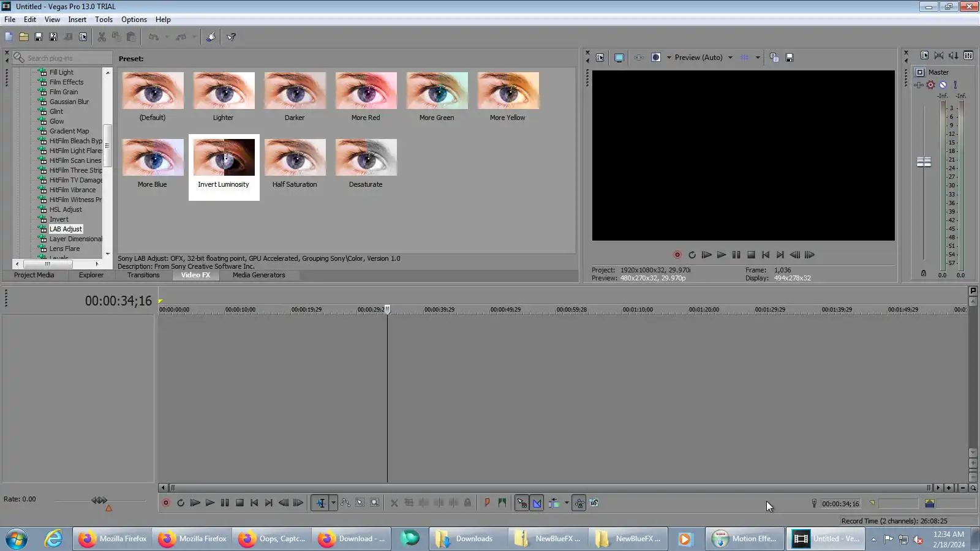Viewport: 980px width, 551px height.
Task: Click the Cut scissors icon
Action: (102, 37)
